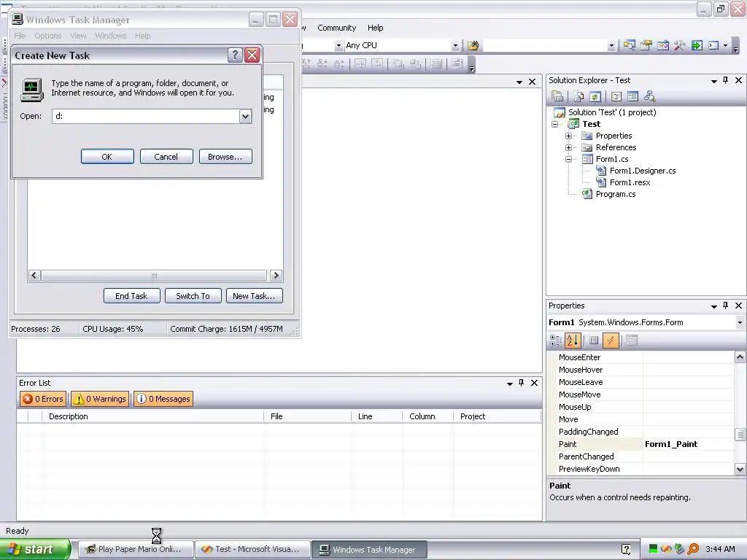
Task: Click the Start Page green arrow icon
Action: (697, 46)
